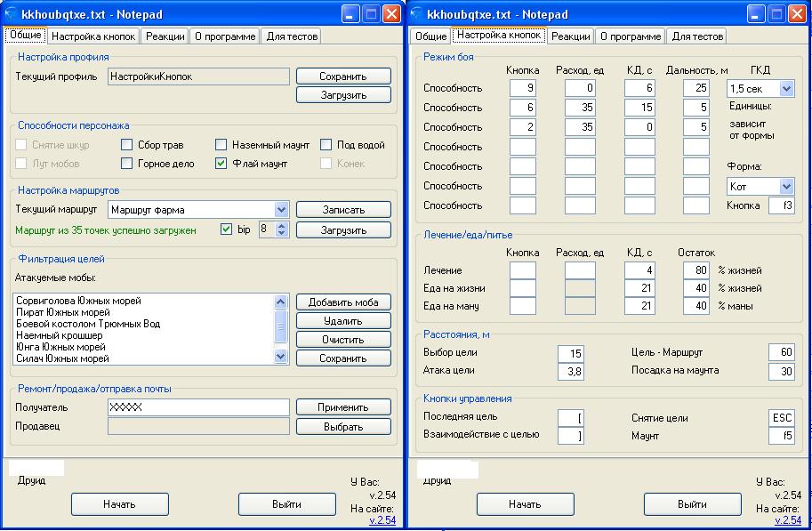Increase the bip value with stepper arrow

pos(283,226)
